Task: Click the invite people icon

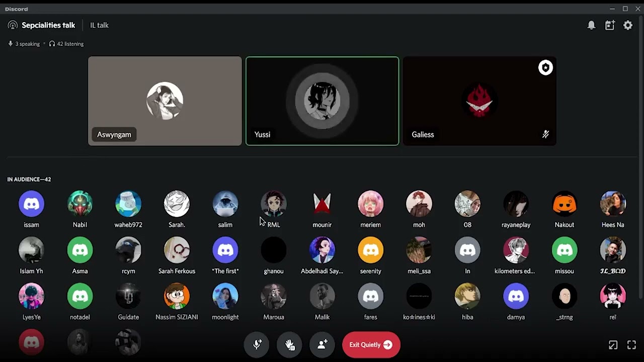Action: (323, 344)
